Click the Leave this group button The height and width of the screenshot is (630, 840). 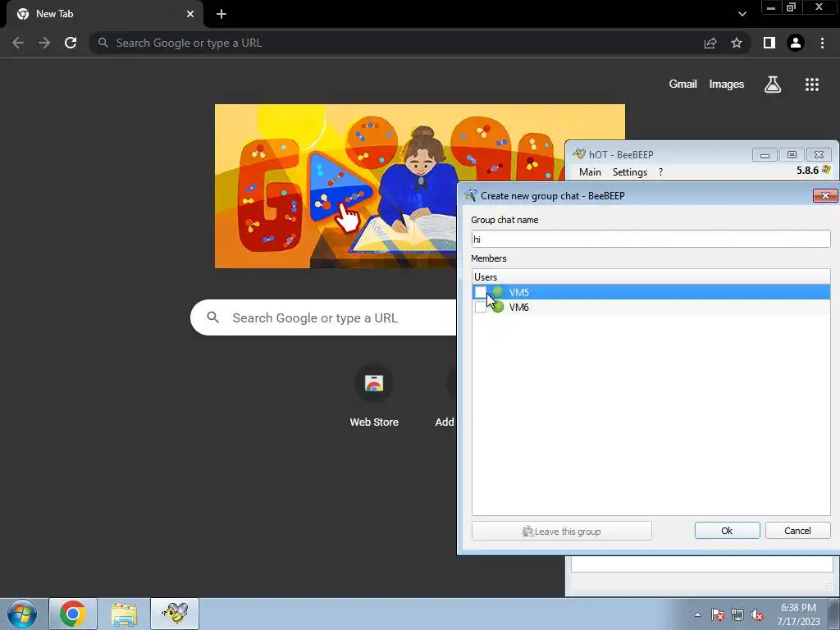point(561,531)
